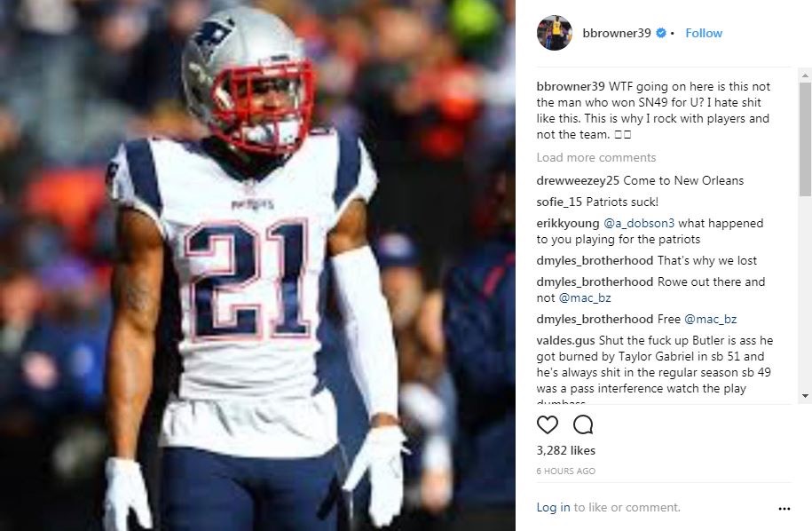
Task: Open the three-dot more options menu
Action: [784, 509]
